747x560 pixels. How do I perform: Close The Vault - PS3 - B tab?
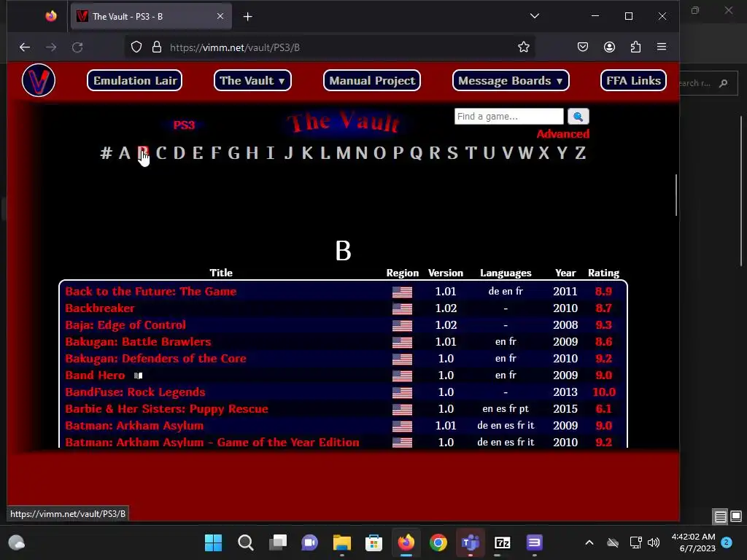(x=220, y=16)
